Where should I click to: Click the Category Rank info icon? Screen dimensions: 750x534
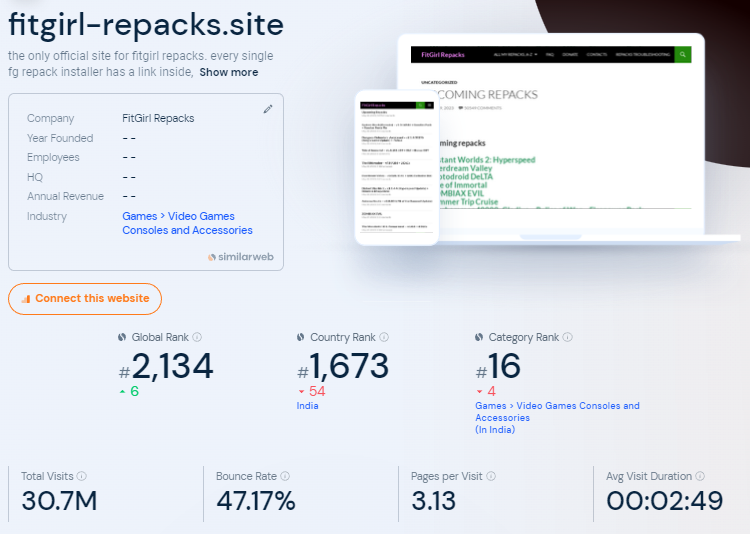pos(567,337)
